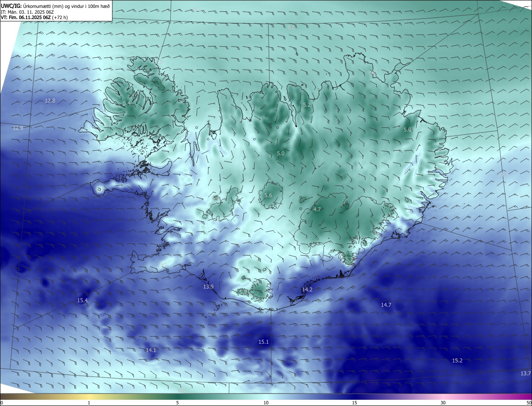Image resolution: width=532 pixels, height=406 pixels.
Task: Click the 5.6 value on the glacier
Action: pos(268,196)
